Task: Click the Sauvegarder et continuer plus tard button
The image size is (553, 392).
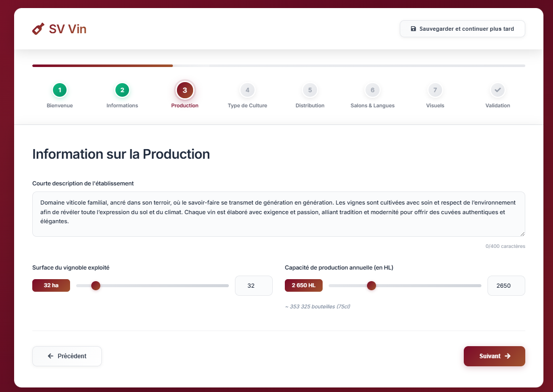Action: pos(462,29)
